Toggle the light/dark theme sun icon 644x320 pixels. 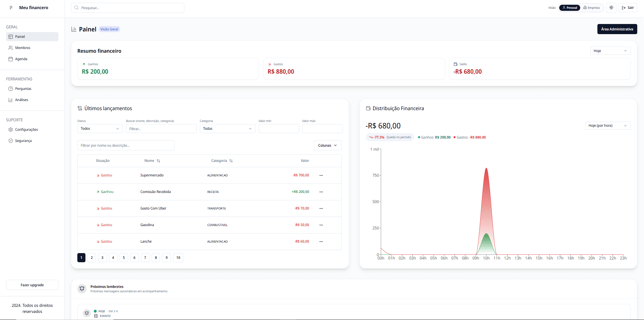[x=611, y=7]
